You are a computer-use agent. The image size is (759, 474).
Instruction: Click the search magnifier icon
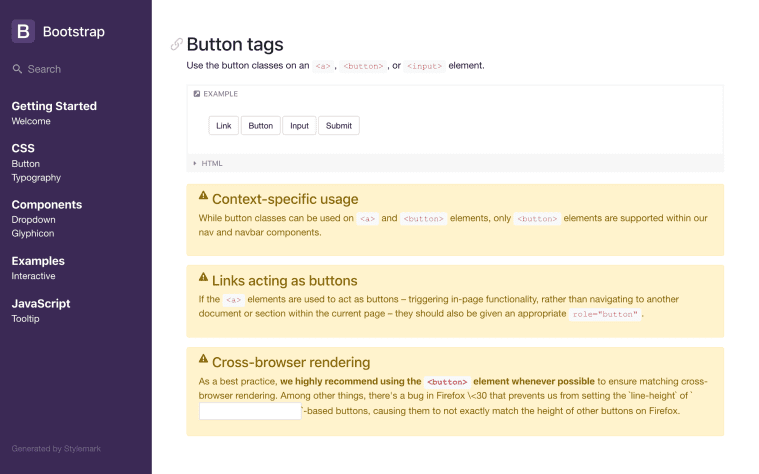point(17,69)
